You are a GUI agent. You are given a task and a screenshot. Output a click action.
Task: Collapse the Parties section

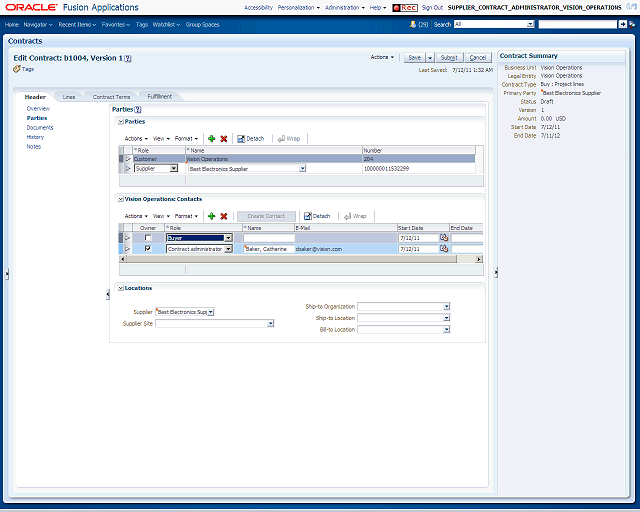tap(121, 122)
